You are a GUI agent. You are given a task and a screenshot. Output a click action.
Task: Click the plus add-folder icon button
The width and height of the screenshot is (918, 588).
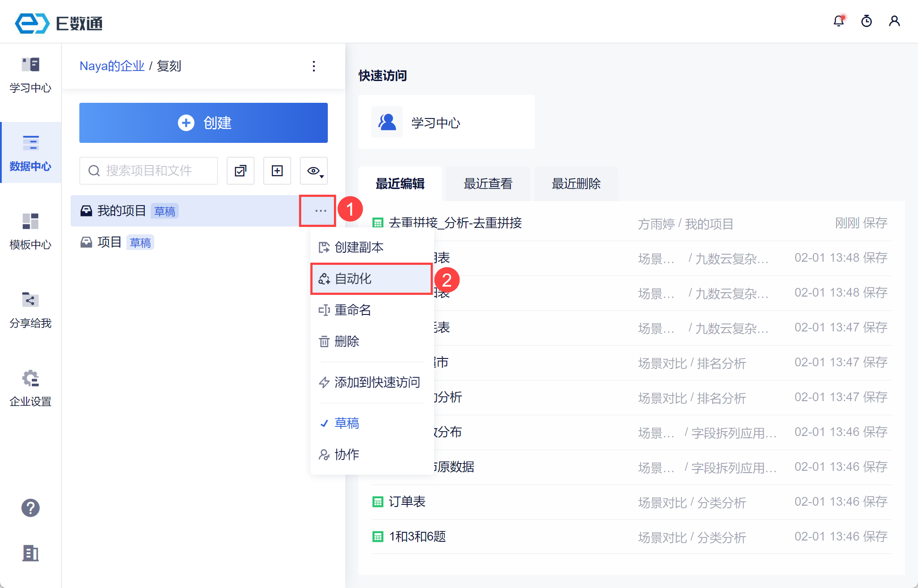(277, 171)
